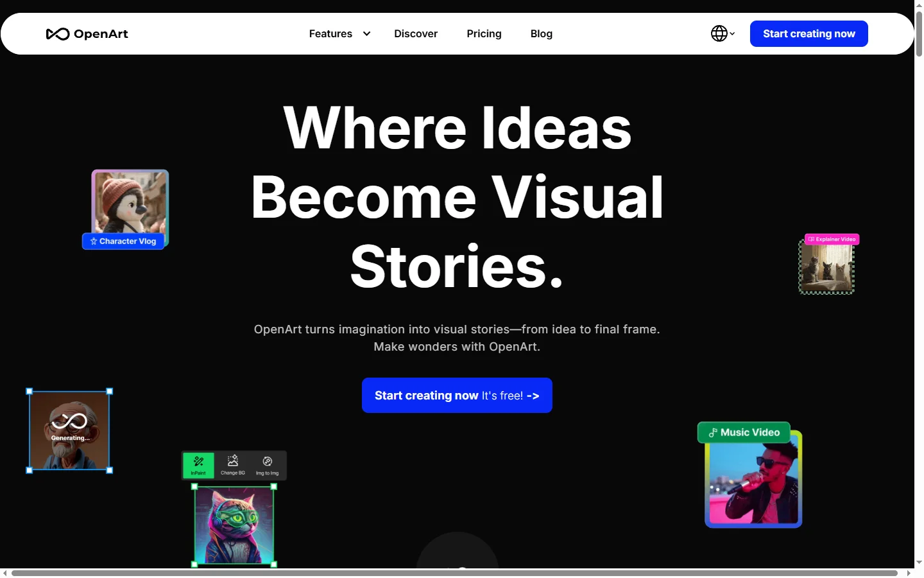Click the Explainer Video tag
The image size is (924, 578).
pyautogui.click(x=832, y=239)
